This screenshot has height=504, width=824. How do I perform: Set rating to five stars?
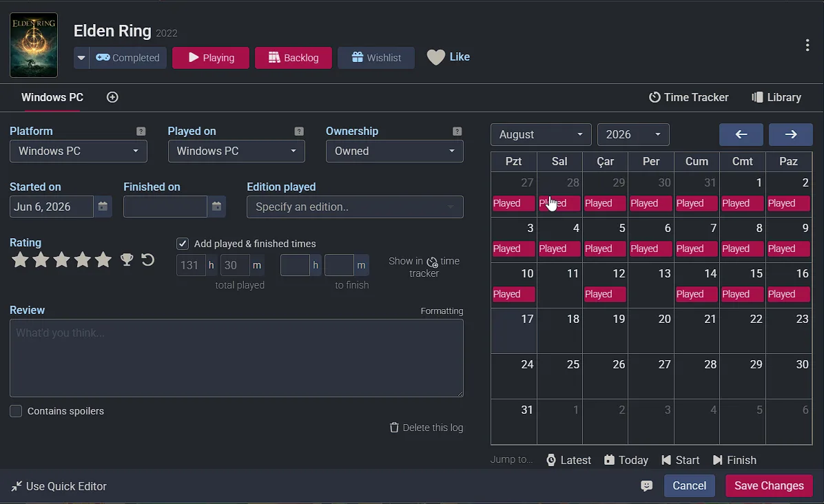(x=103, y=260)
